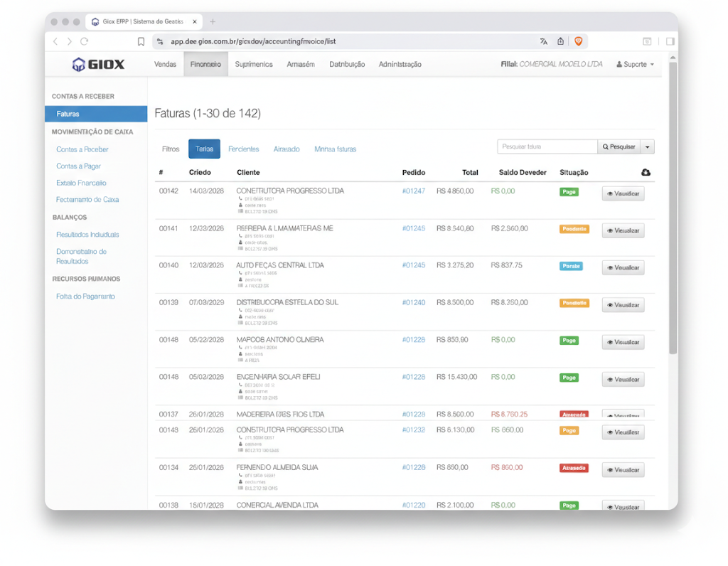Click the translate page icon in address bar
Screen dimensions: 728x566
[x=544, y=41]
